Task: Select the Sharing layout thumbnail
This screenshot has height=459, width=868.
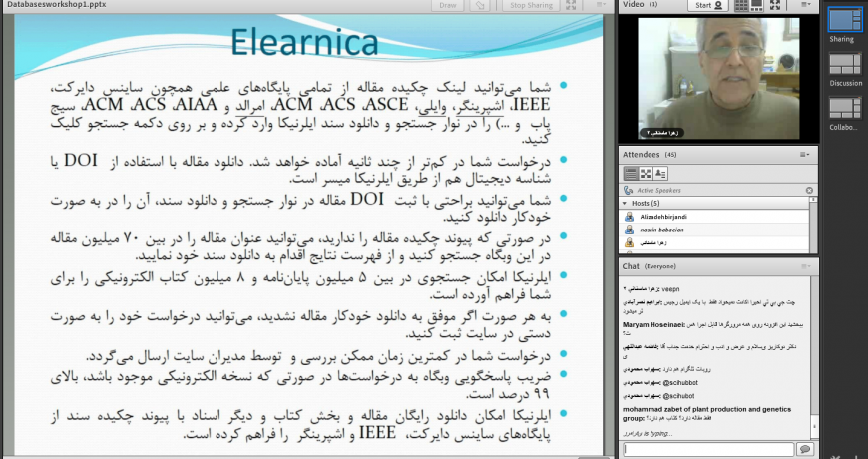Action: click(844, 20)
